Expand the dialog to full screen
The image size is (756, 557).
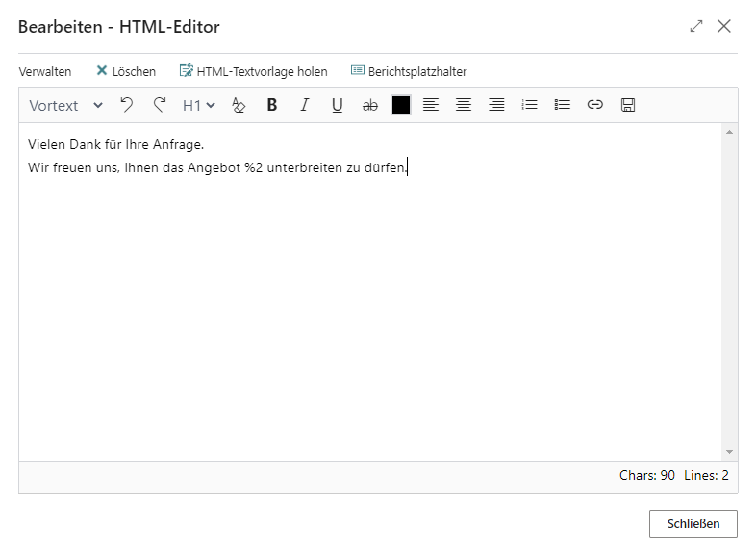(696, 26)
